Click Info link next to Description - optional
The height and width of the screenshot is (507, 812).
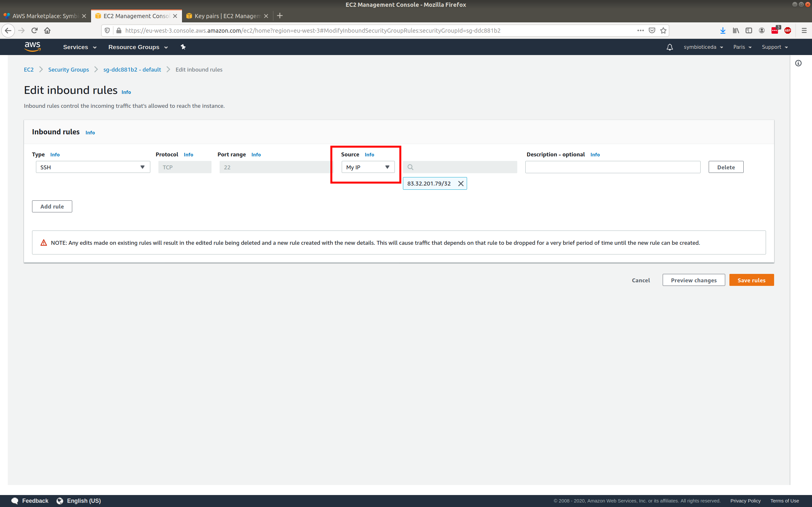click(x=595, y=154)
